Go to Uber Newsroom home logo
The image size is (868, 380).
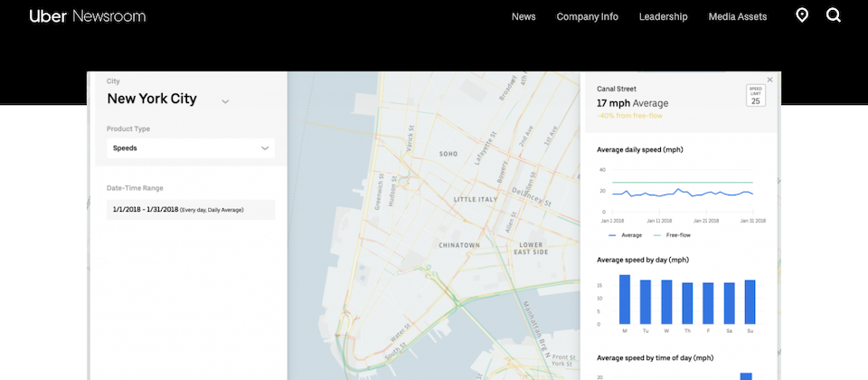(88, 16)
